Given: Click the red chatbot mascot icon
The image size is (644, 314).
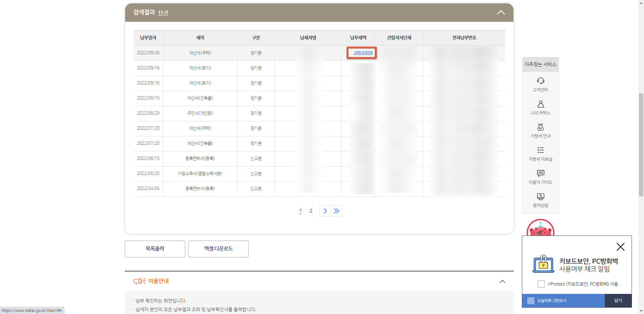Looking at the screenshot, I should point(540,228).
